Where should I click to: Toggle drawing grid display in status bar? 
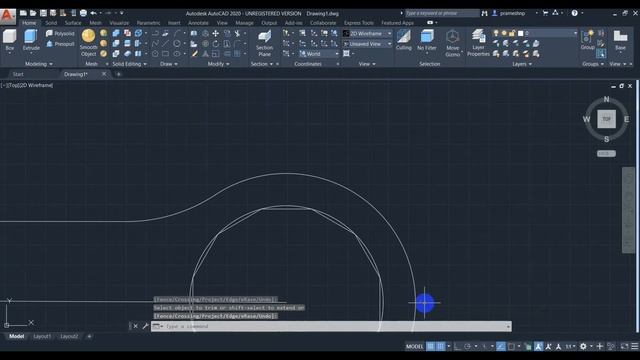[x=431, y=347]
